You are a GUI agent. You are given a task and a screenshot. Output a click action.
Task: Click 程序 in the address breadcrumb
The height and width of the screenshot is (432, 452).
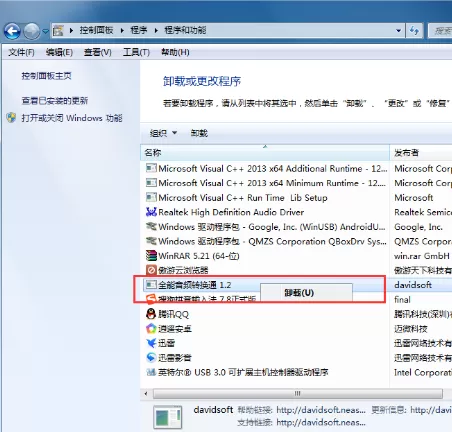[139, 30]
